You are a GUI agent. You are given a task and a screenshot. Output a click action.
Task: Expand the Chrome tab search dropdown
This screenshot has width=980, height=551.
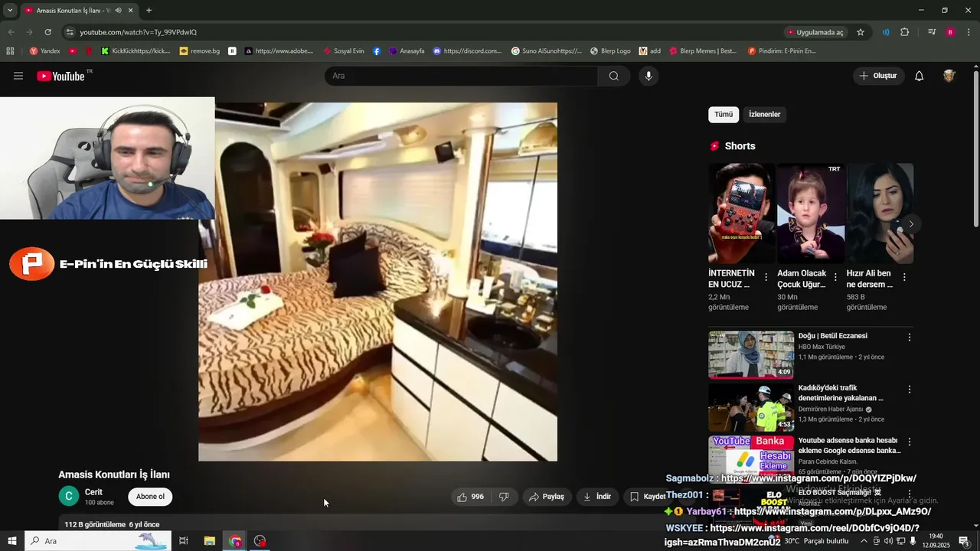pyautogui.click(x=10, y=11)
